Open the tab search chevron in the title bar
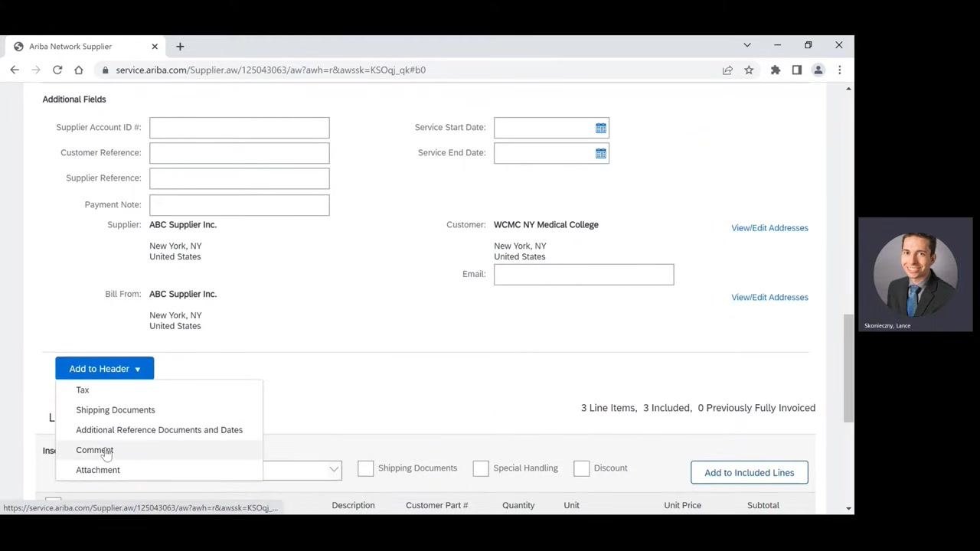The width and height of the screenshot is (980, 551). (x=747, y=45)
